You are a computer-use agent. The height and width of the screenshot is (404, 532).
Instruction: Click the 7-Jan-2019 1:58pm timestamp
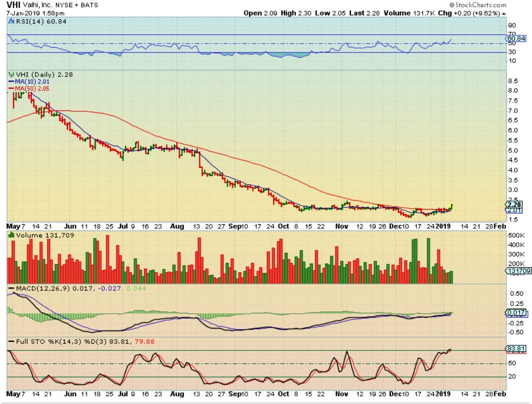[x=35, y=13]
